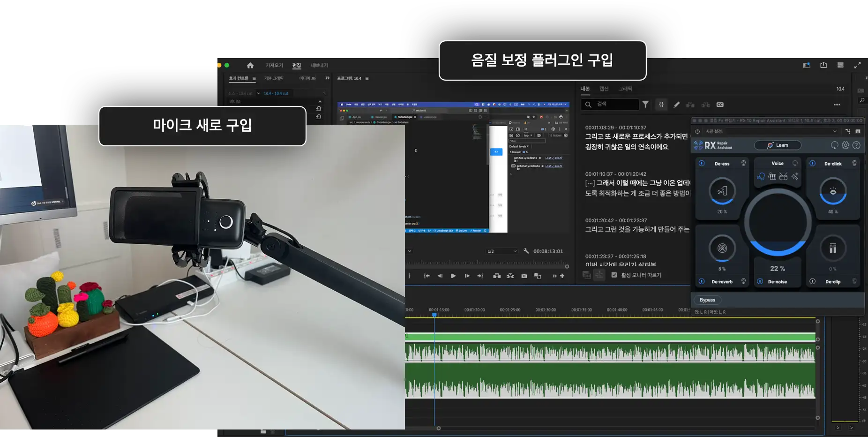Open the 1/2 playback resolution dropdown
This screenshot has height=437, width=868.
tap(502, 251)
